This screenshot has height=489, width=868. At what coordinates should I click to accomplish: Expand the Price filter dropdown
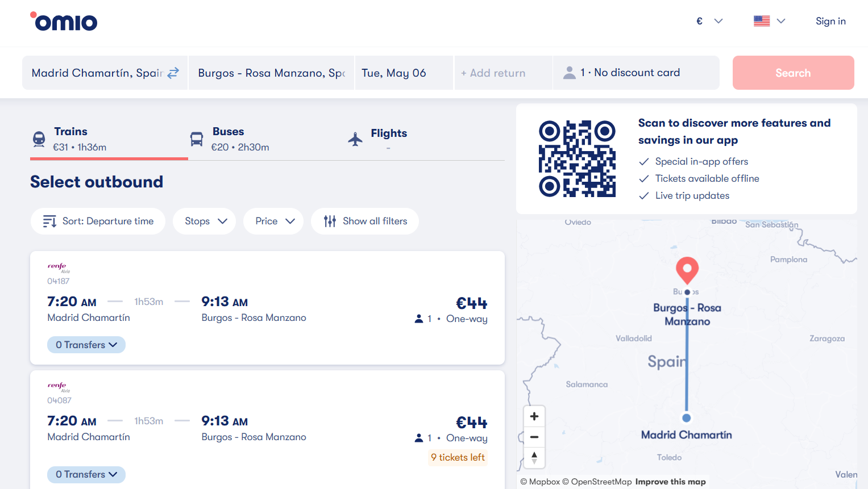pyautogui.click(x=275, y=221)
